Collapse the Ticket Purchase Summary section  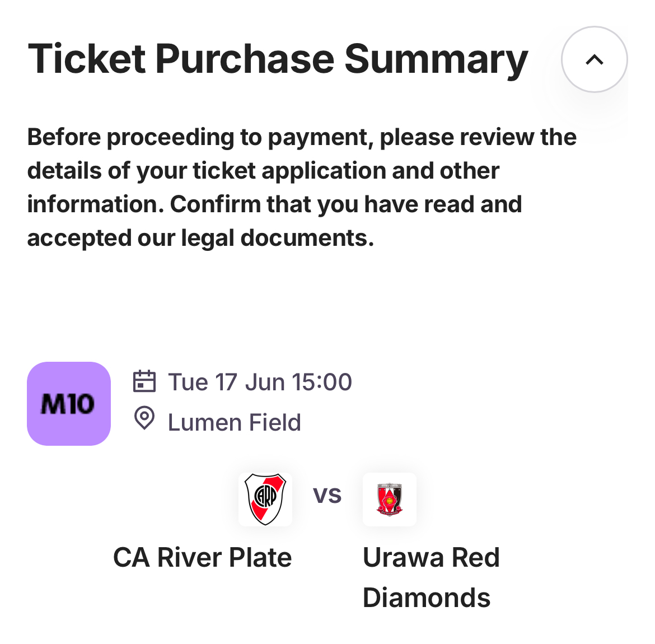[x=594, y=59]
